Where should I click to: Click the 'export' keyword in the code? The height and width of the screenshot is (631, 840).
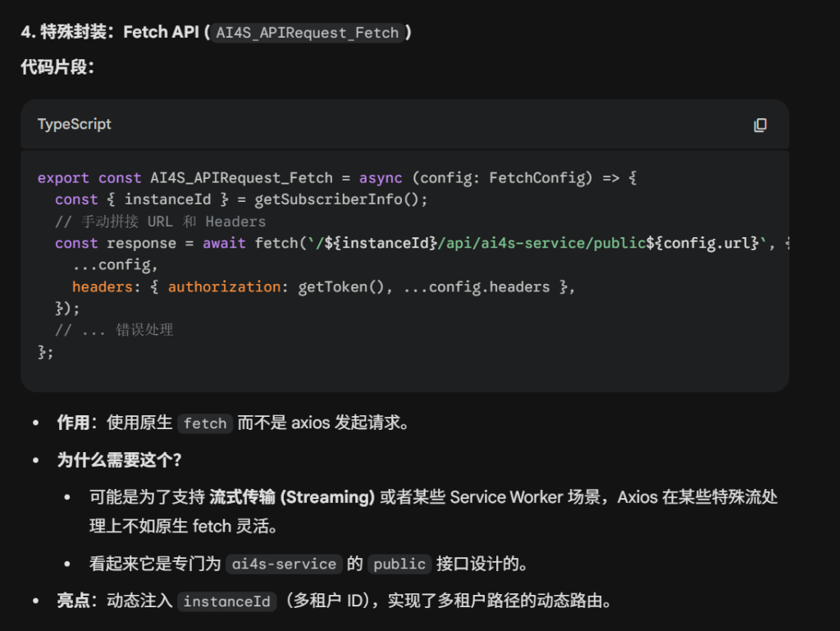click(x=63, y=178)
